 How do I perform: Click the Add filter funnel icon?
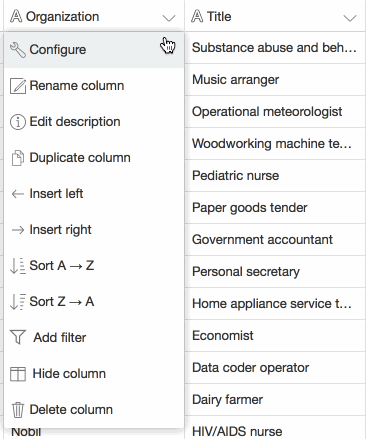pyautogui.click(x=18, y=337)
